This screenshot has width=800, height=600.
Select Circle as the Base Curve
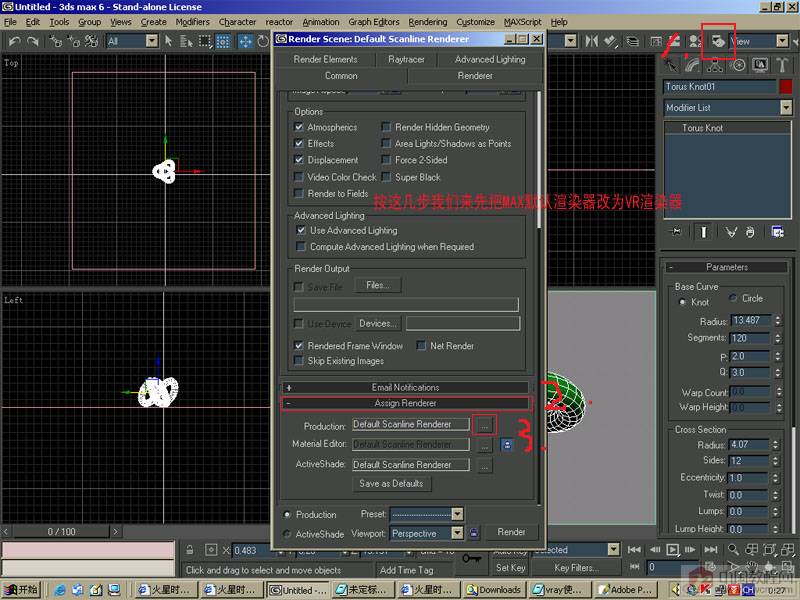pos(733,298)
